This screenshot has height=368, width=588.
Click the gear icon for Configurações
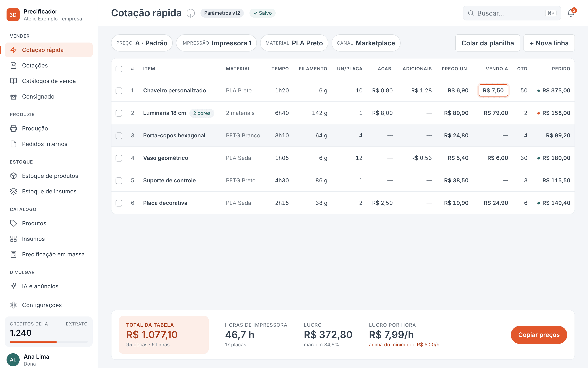(14, 305)
